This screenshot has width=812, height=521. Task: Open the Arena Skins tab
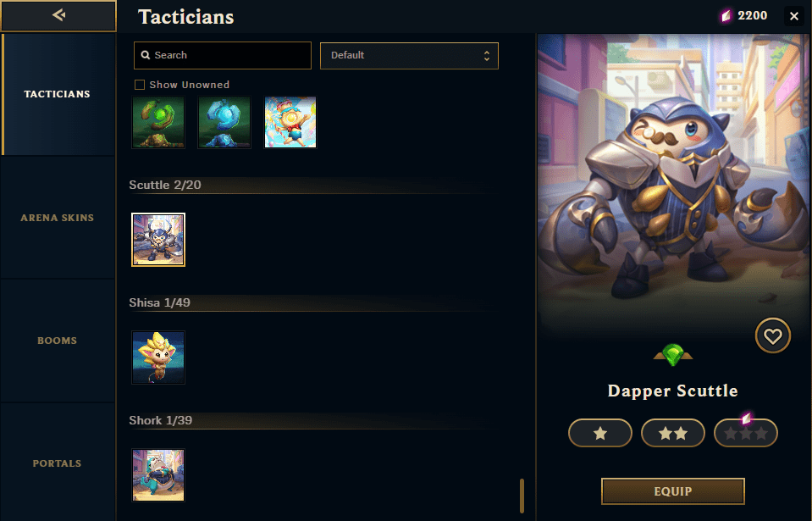(58, 218)
